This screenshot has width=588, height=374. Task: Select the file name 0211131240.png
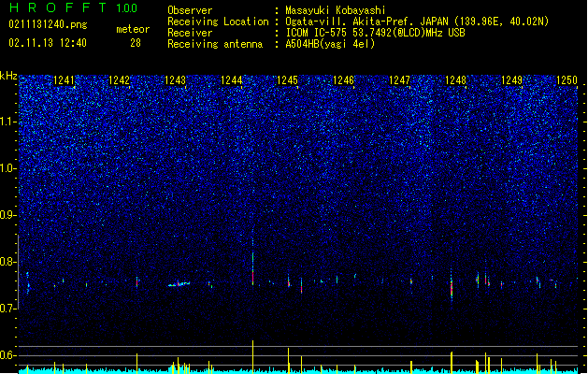48,24
